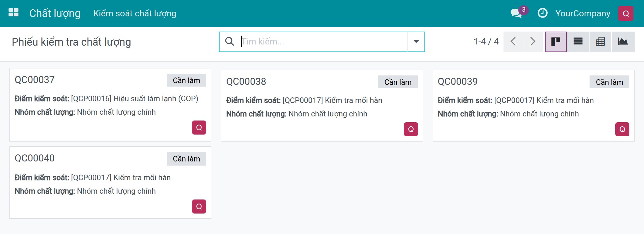Click Cần làm status on QC00039
This screenshot has width=644, height=234.
pos(609,82)
